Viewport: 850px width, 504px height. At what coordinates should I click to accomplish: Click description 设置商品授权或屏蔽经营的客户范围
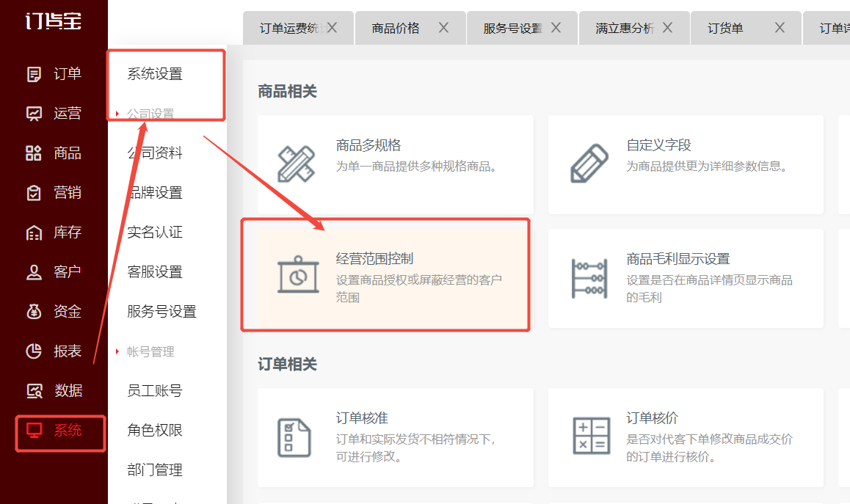(x=418, y=288)
